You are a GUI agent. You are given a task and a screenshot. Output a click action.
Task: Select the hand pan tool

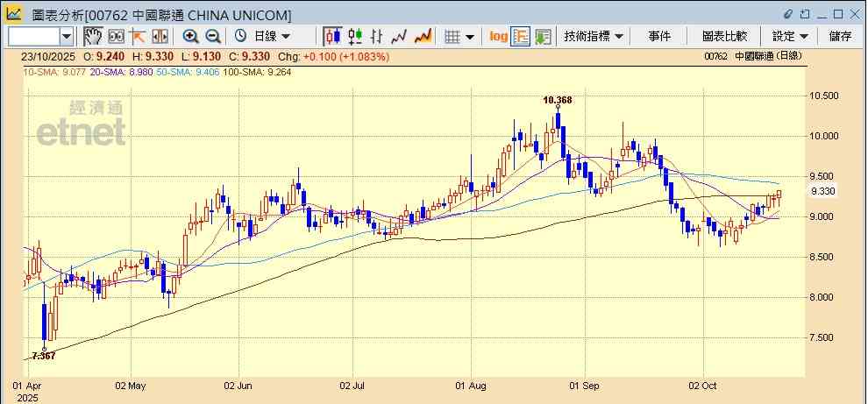coord(93,36)
